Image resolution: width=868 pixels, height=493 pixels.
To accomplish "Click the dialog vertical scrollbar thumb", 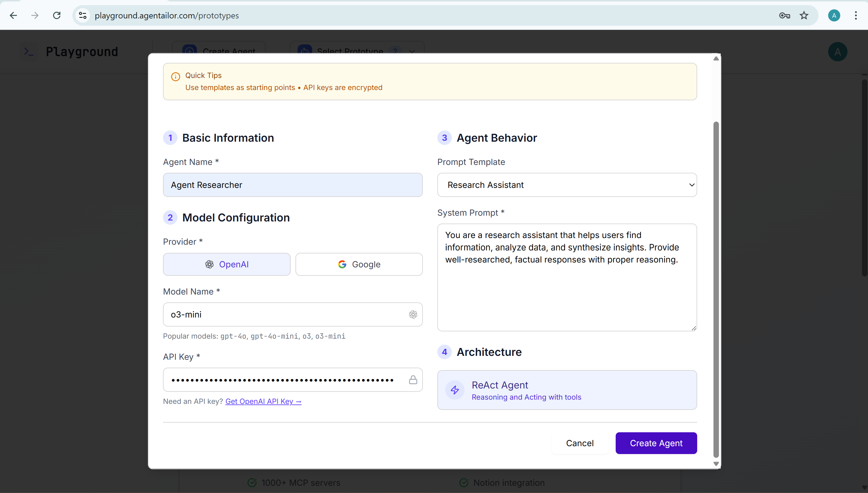I will coord(716,289).
